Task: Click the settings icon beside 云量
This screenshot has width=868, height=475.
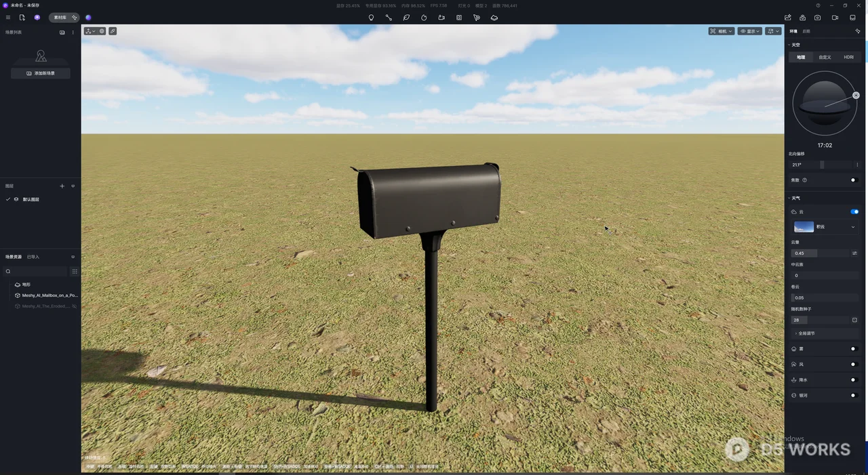Action: [854, 253]
